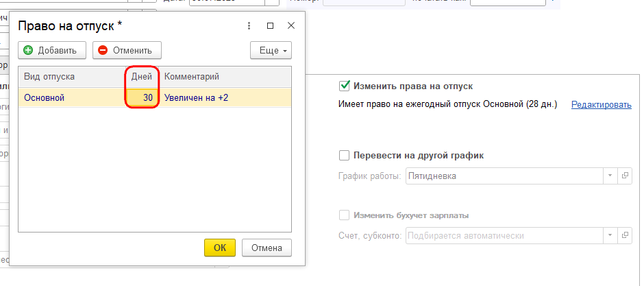Click the Комментарий column header
Screen dimensions: 644x286
pos(225,76)
